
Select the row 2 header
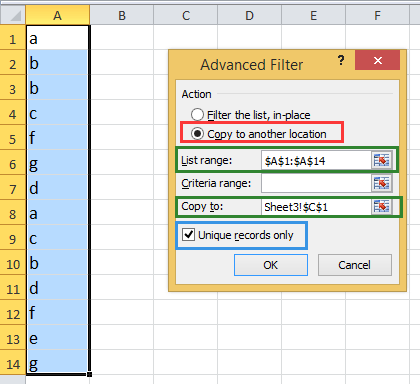13,63
